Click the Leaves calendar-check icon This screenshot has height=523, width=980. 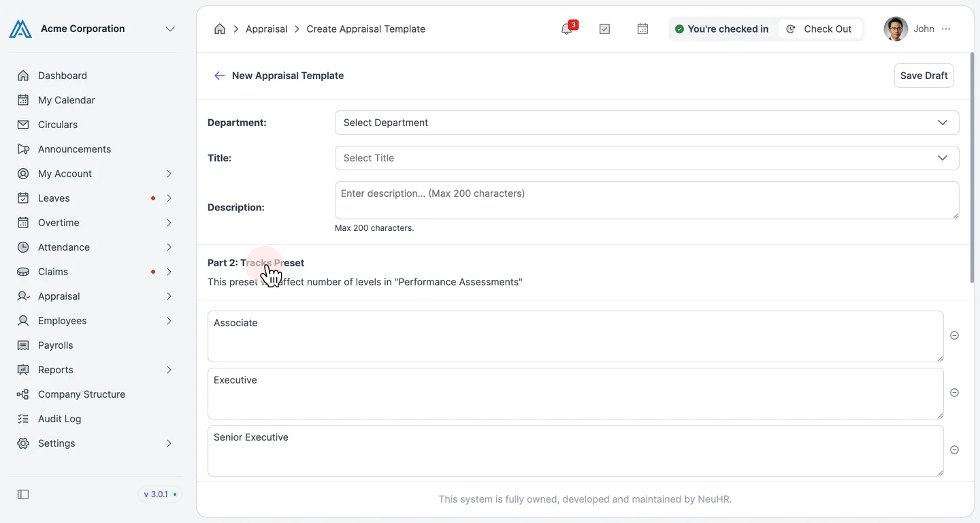pyautogui.click(x=23, y=198)
